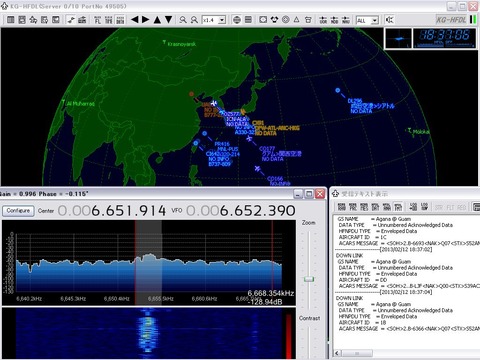Click the KG-HFDL logo in toolbar
This screenshot has width=480, height=360.
coord(451,20)
